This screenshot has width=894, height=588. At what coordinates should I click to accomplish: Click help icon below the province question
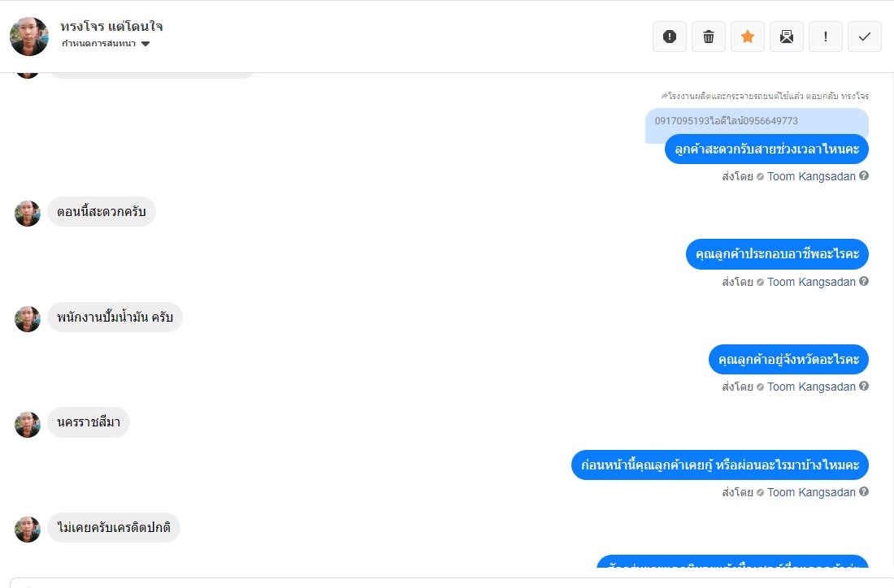coord(864,387)
